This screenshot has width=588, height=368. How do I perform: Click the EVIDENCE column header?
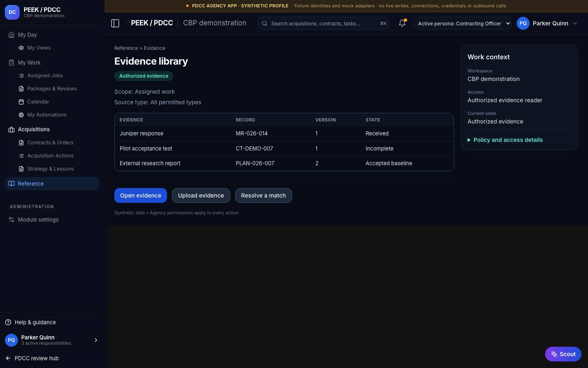click(x=131, y=120)
